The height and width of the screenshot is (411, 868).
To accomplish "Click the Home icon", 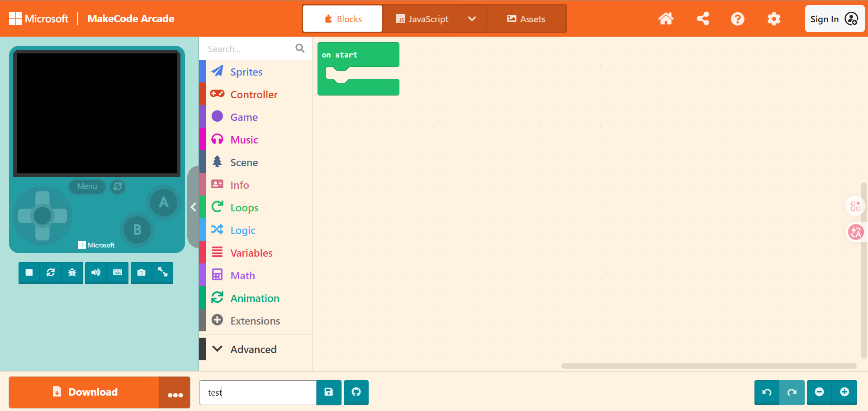I will pyautogui.click(x=665, y=19).
